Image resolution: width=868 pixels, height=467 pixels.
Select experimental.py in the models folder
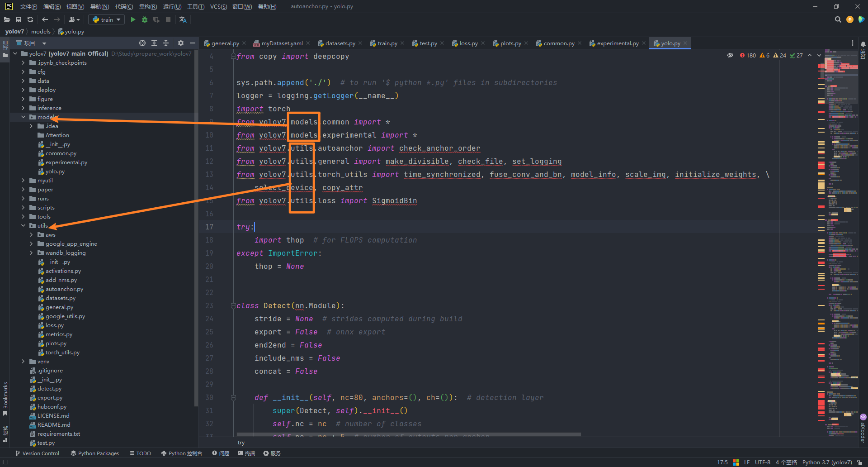pyautogui.click(x=66, y=162)
